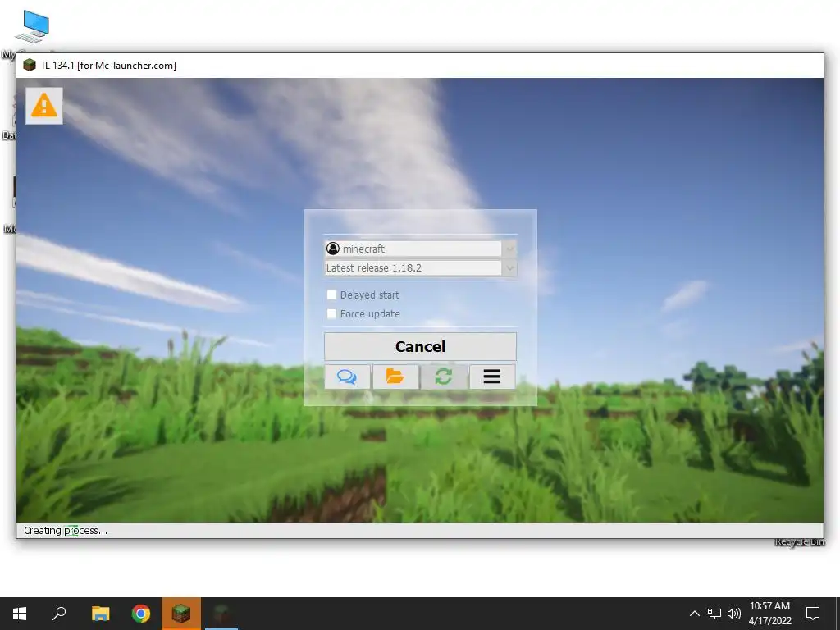Viewport: 840px width, 630px height.
Task: Select the Recycle Bin desktop label
Action: [x=801, y=542]
